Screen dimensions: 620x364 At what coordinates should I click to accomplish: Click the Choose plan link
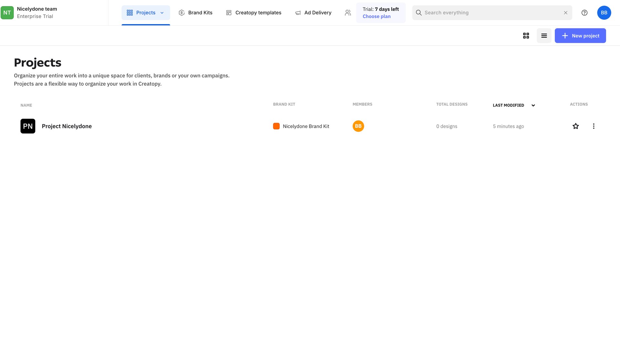coord(376,16)
